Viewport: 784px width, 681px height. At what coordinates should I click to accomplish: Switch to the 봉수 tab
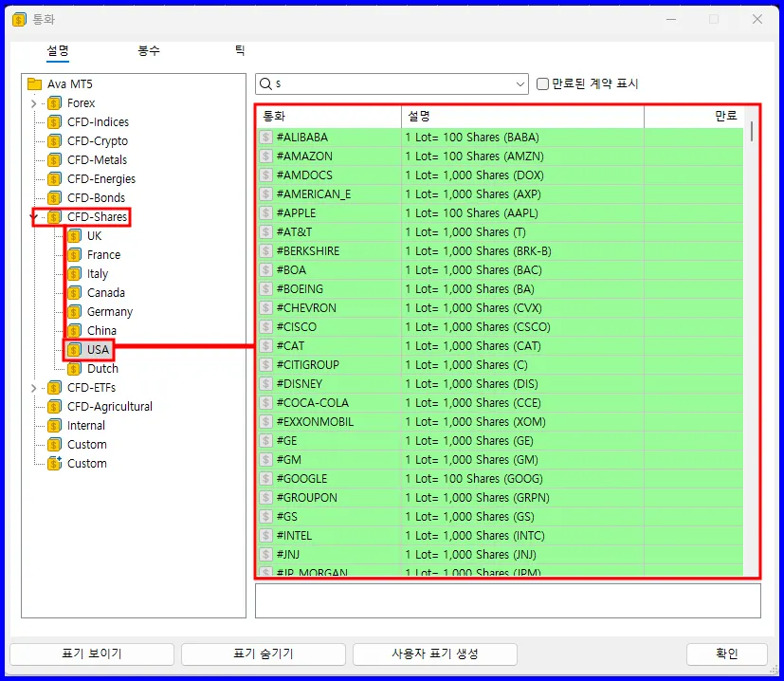pos(149,50)
